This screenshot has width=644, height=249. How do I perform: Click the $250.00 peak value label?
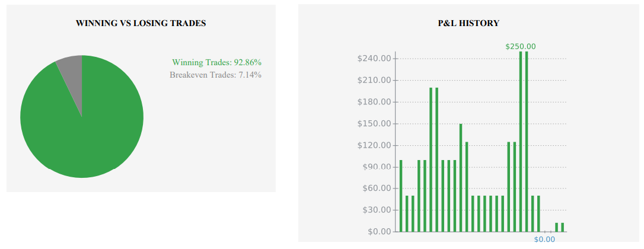(x=521, y=46)
